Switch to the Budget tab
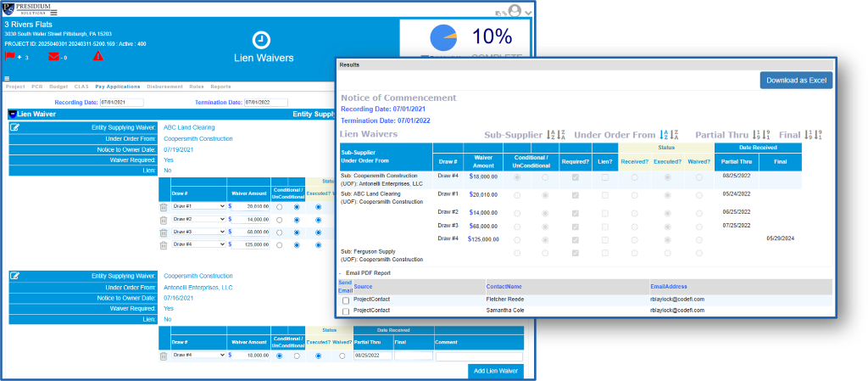The height and width of the screenshot is (381, 868). point(58,87)
